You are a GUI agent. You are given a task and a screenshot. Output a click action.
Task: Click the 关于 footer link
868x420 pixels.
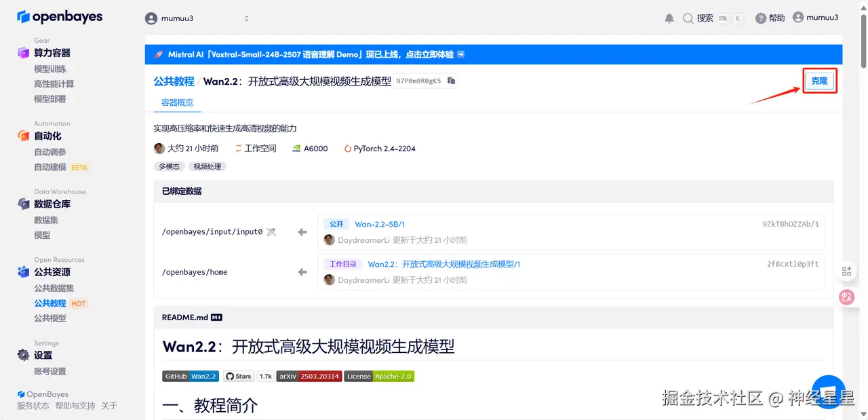(x=109, y=406)
